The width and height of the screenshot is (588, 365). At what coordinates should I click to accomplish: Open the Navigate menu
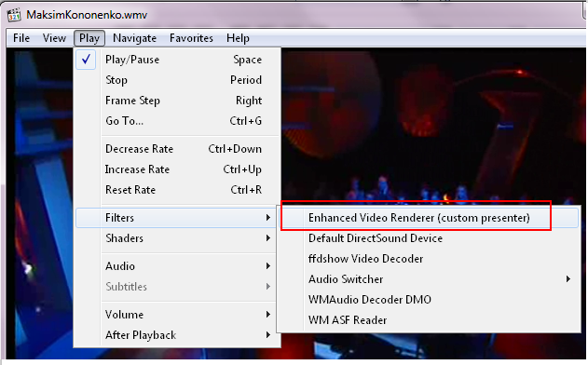tap(134, 38)
